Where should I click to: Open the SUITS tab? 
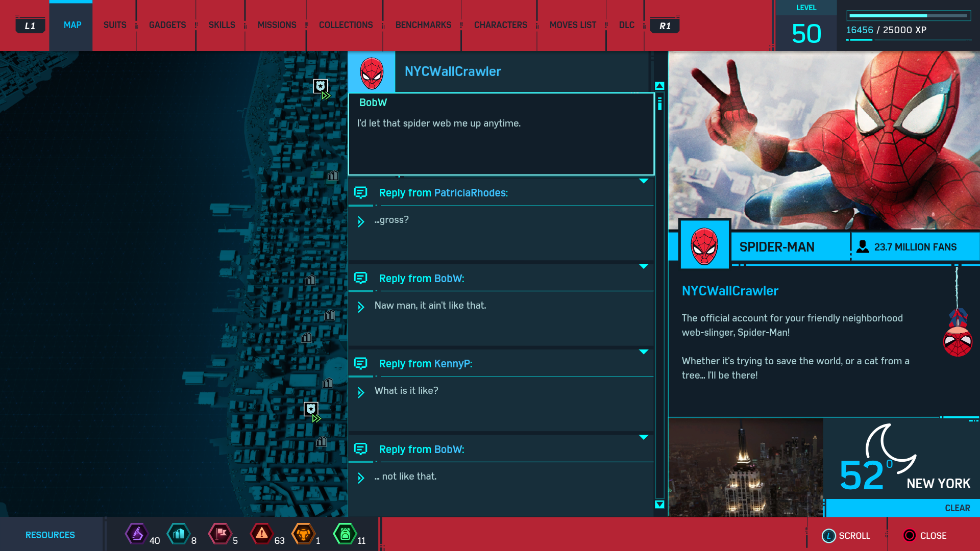[x=115, y=25]
